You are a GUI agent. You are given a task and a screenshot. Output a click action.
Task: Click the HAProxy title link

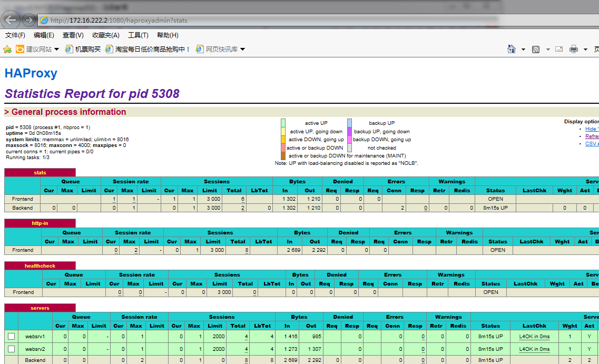(x=31, y=73)
